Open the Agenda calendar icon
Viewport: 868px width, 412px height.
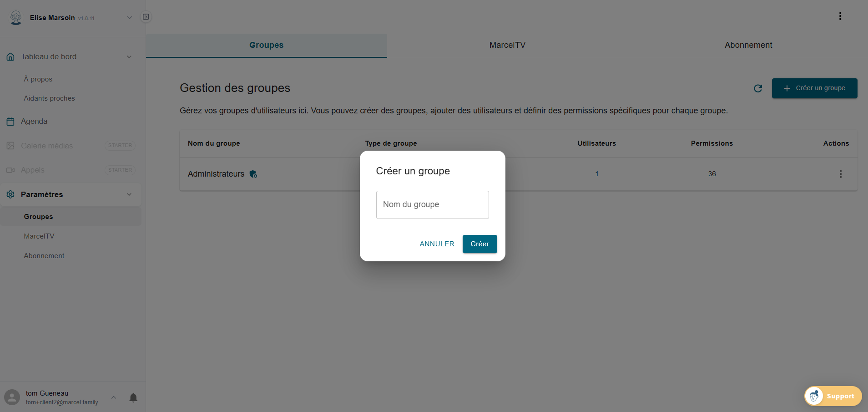coord(10,121)
